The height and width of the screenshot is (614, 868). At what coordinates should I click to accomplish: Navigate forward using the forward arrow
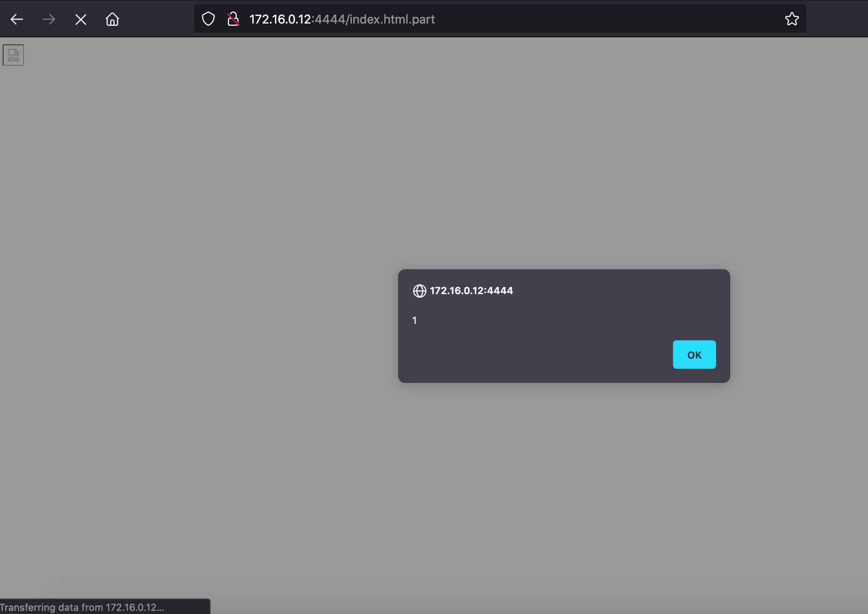[x=48, y=19]
